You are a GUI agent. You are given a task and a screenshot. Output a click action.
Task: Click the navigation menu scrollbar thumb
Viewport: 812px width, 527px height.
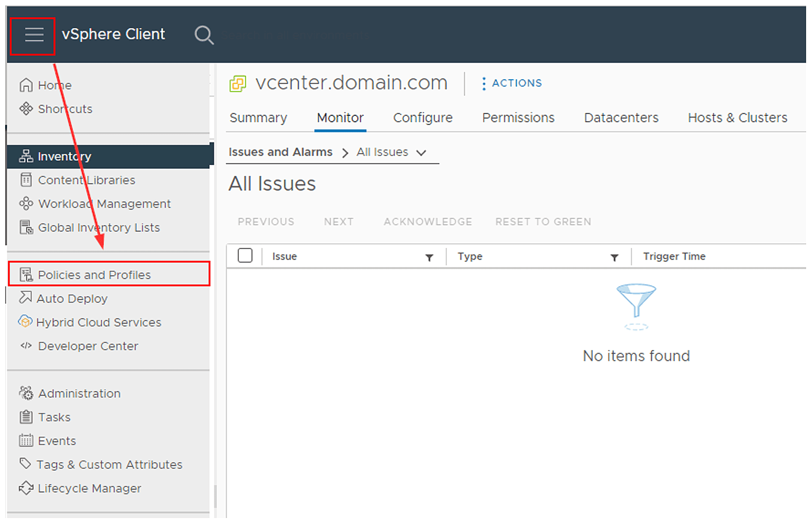coord(215,496)
